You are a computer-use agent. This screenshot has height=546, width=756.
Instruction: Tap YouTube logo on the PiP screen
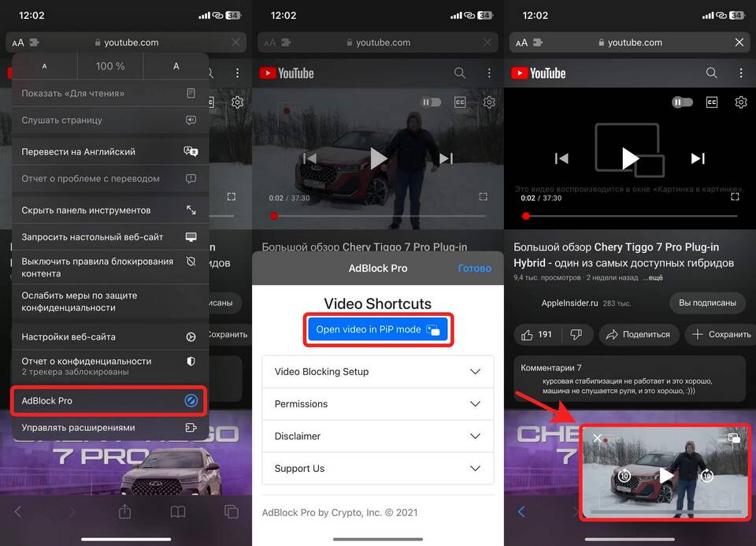coord(539,73)
